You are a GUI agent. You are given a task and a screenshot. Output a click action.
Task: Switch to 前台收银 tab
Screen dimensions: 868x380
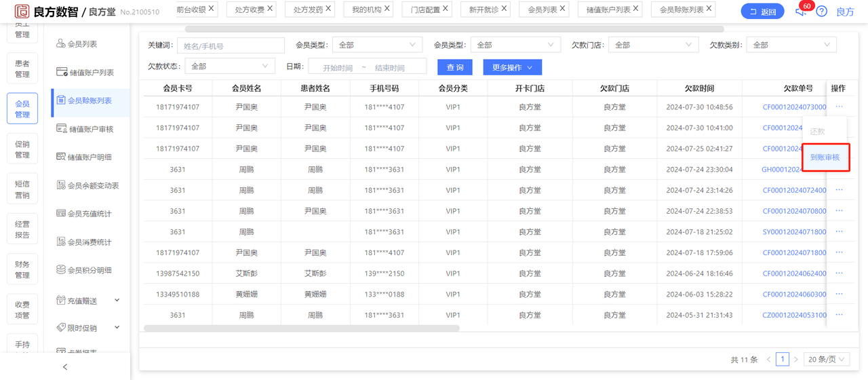[191, 9]
